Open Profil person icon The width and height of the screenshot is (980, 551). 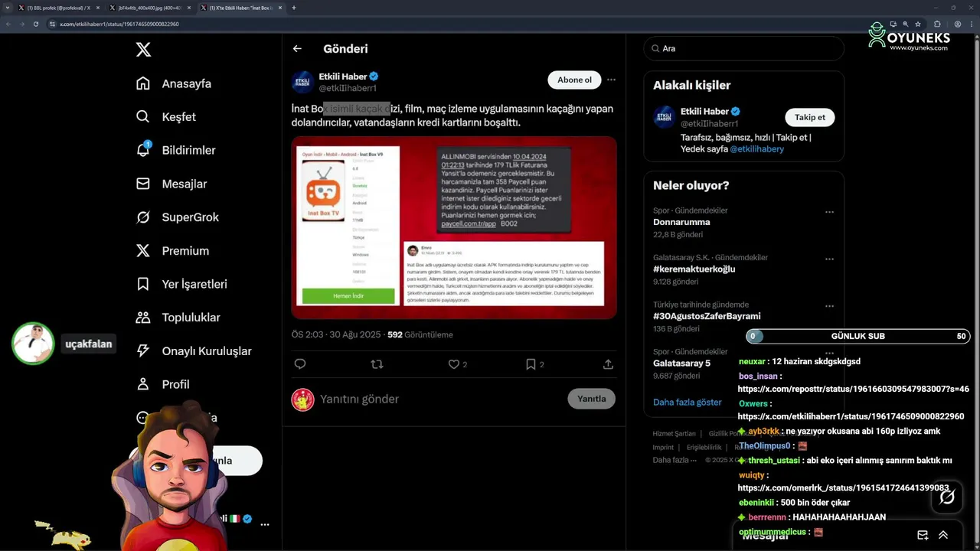pyautogui.click(x=143, y=384)
